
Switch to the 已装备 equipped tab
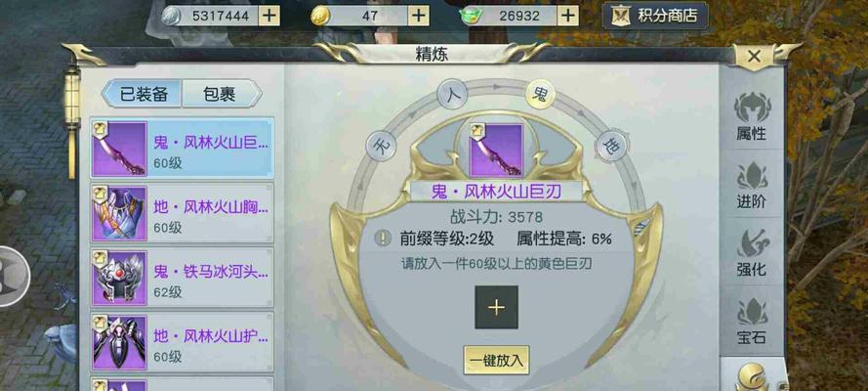(143, 94)
